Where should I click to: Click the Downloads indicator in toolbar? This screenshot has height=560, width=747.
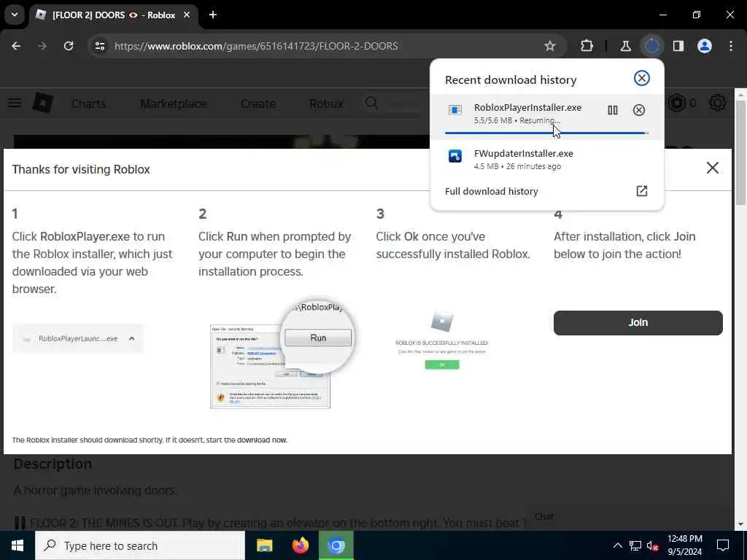pyautogui.click(x=651, y=46)
